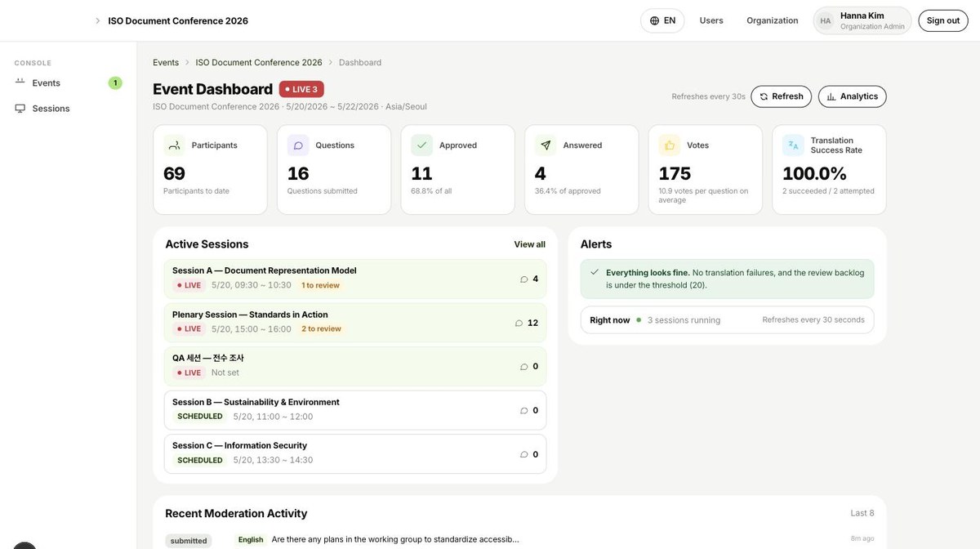Open ISO Document Conference 2026 breadcrumb

point(259,62)
